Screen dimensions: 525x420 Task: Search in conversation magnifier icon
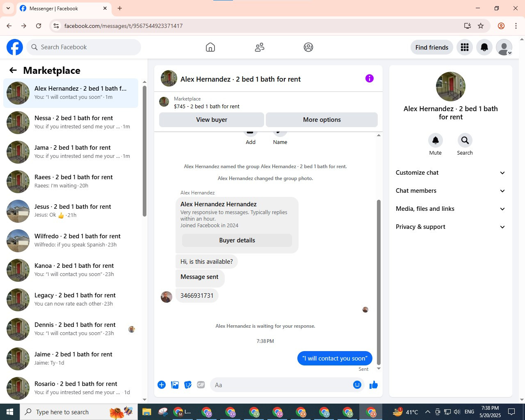pyautogui.click(x=465, y=140)
